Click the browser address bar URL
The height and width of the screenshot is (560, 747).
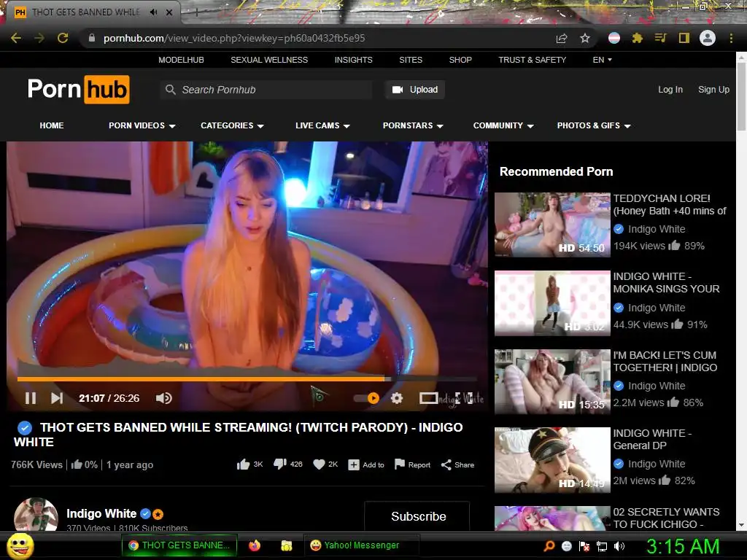click(234, 38)
